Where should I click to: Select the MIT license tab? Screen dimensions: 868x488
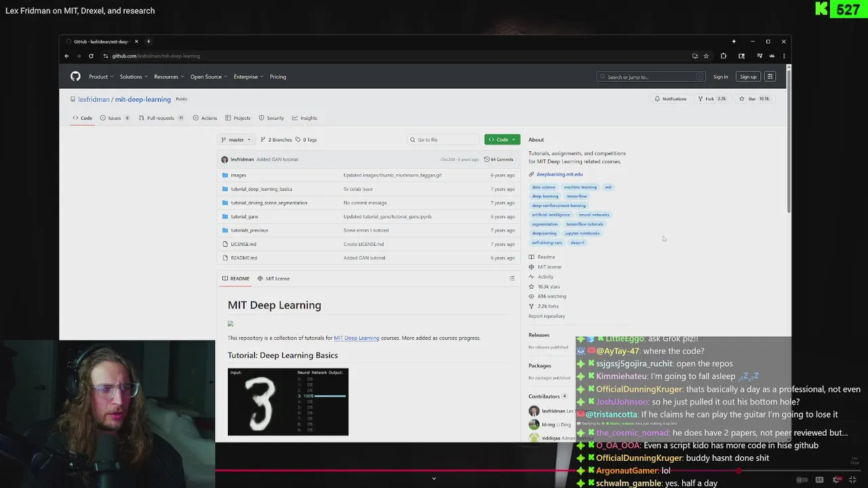(273, 279)
